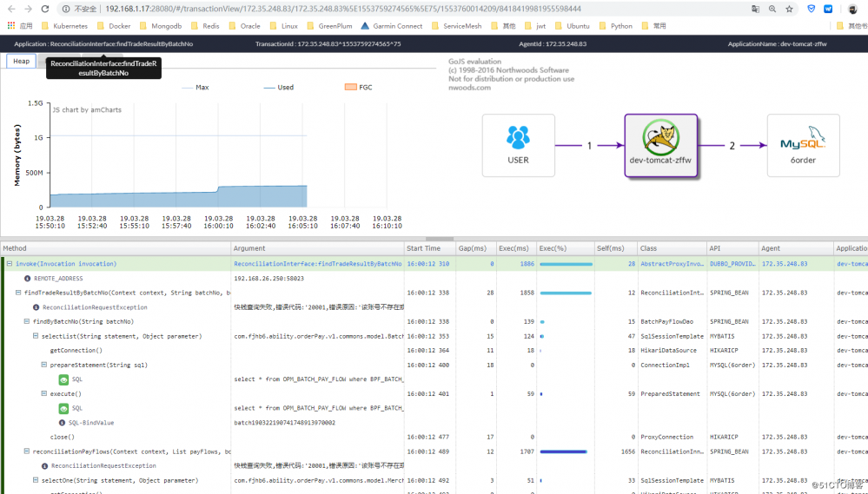Click the browser zoom magnifier icon
The width and height of the screenshot is (868, 494).
772,9
